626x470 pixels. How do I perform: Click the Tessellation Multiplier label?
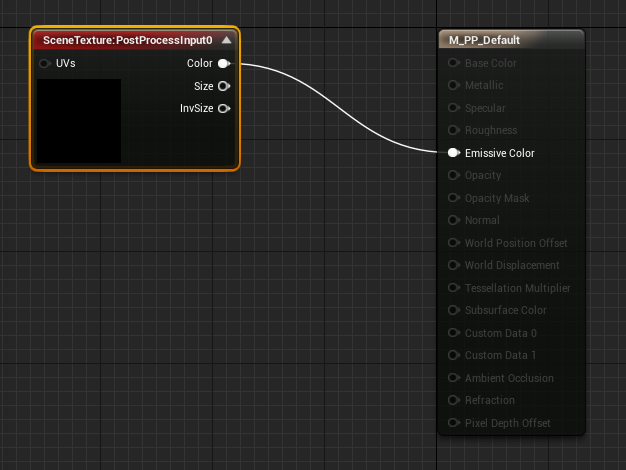pyautogui.click(x=517, y=288)
